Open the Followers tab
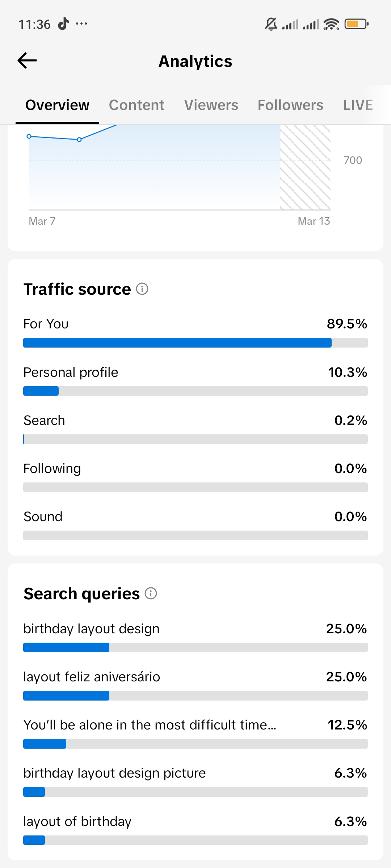The image size is (391, 868). pyautogui.click(x=290, y=105)
